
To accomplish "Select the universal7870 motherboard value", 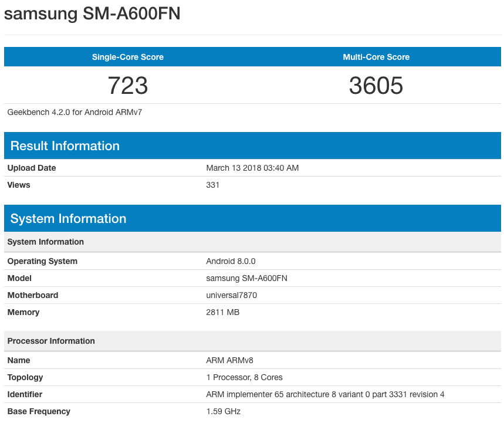I will pyautogui.click(x=231, y=295).
